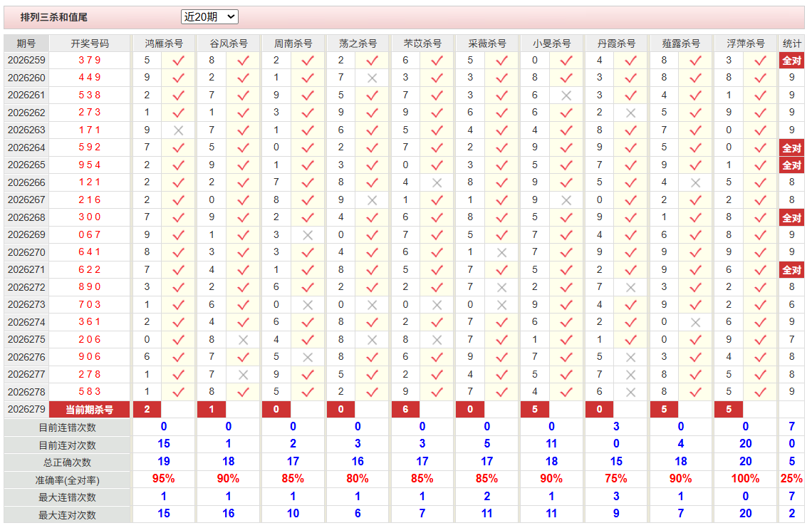Click the 75% accuracy value
This screenshot has height=528, width=812.
click(x=615, y=479)
